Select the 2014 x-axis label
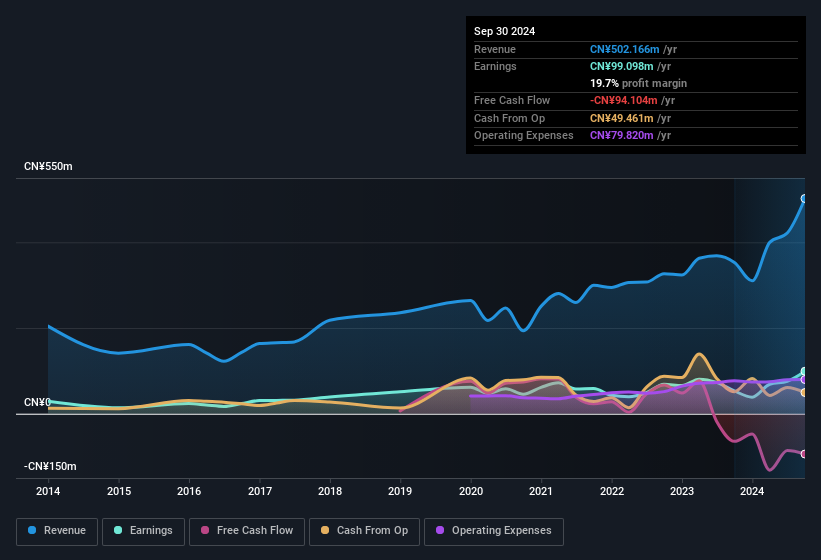 [x=48, y=491]
